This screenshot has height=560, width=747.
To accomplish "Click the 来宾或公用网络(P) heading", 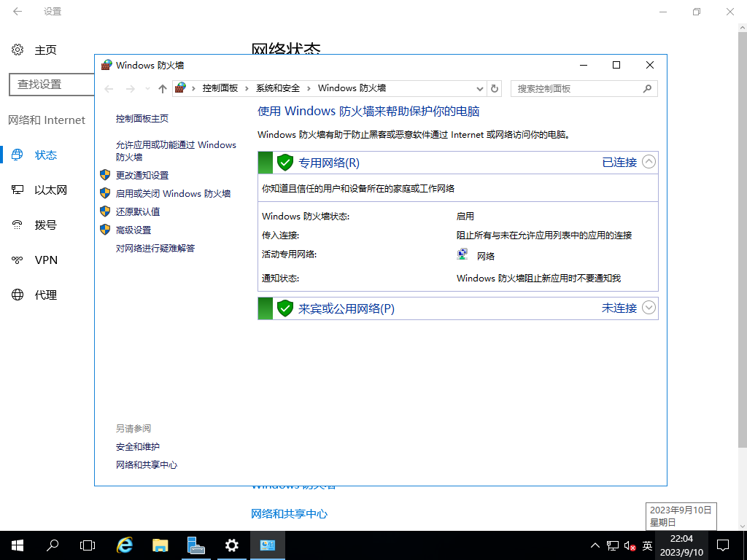I will 347,308.
